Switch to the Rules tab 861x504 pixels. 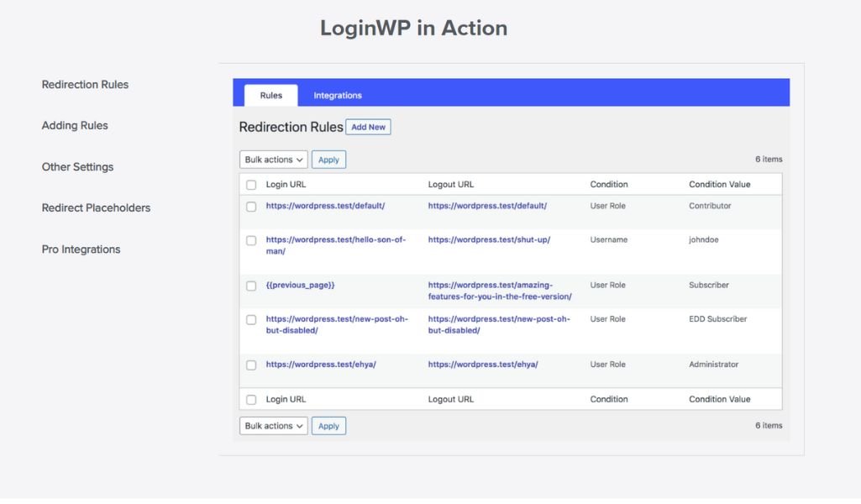pos(270,96)
